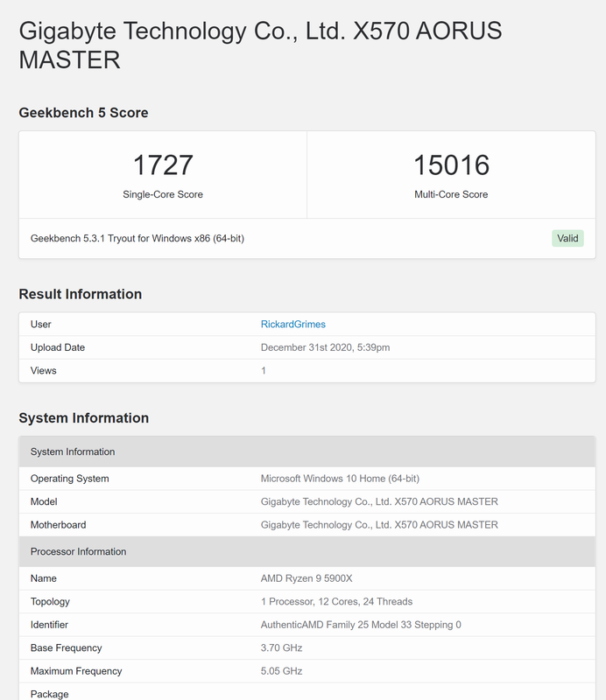Select the page title X570 AORUS MASTER
This screenshot has height=700, width=606.
(260, 45)
